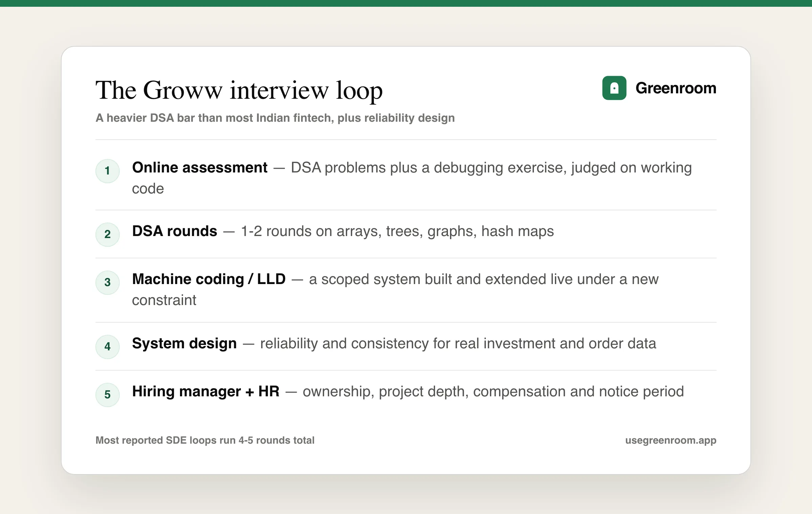The image size is (812, 514).
Task: Click the Greenroom brand name text
Action: click(676, 88)
